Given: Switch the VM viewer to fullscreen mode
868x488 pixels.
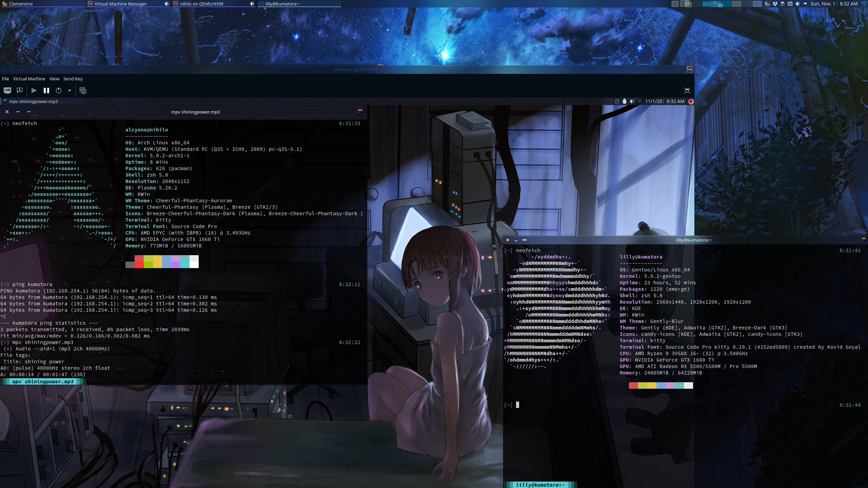Looking at the screenshot, I should (x=687, y=90).
